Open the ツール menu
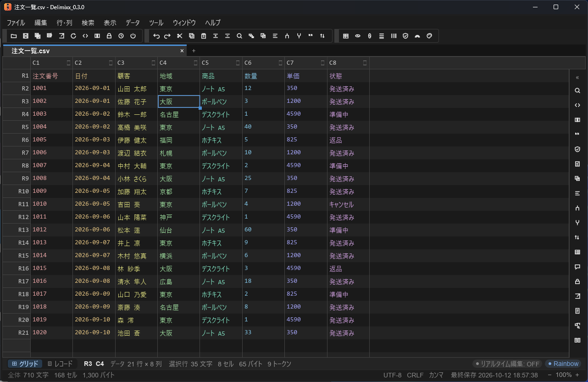The image size is (588, 382). (x=156, y=22)
